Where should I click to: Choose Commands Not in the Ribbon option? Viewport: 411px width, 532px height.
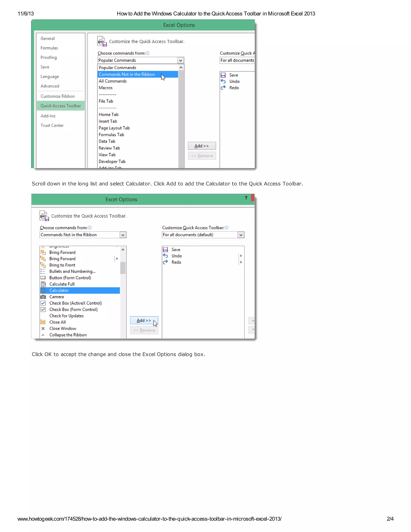(x=127, y=74)
